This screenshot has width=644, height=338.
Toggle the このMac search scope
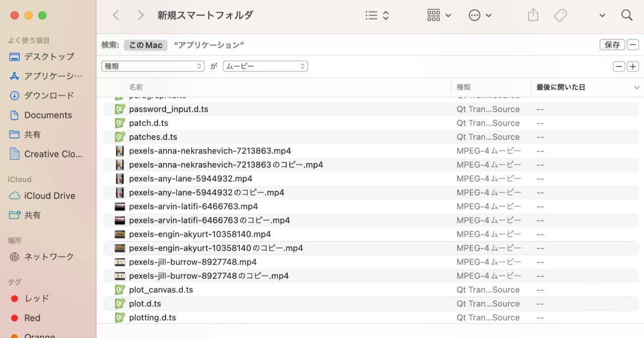click(145, 45)
